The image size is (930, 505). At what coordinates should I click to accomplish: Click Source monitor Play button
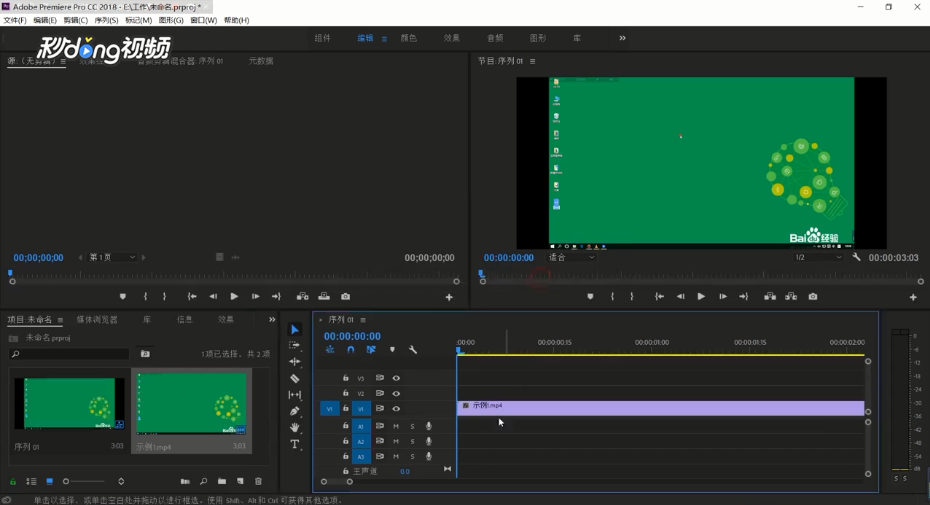pyautogui.click(x=234, y=296)
